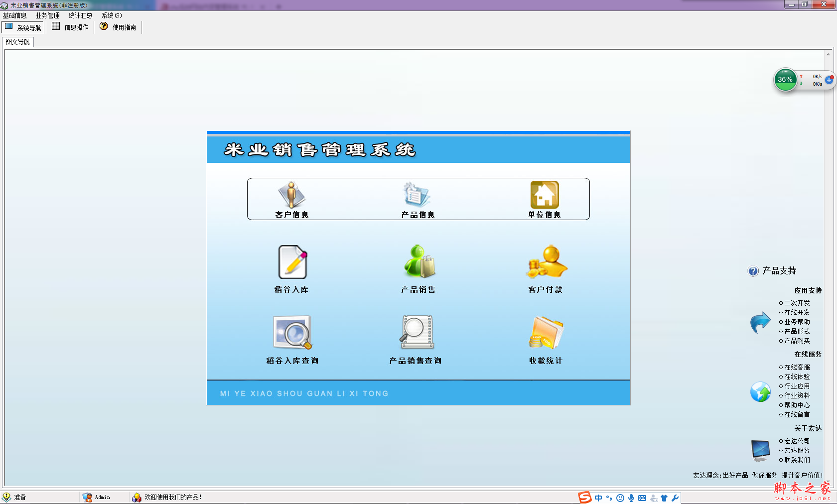The width and height of the screenshot is (837, 504).
Task: Launch 产品销售 shopping bag icon
Action: [419, 261]
